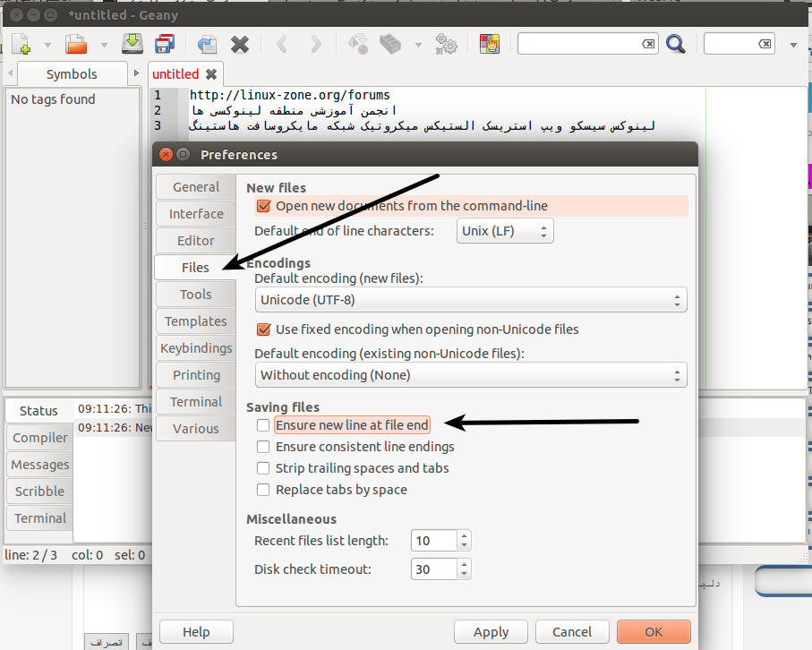Click the Save All toolbar icon
Screen dimensions: 812x650
165,44
